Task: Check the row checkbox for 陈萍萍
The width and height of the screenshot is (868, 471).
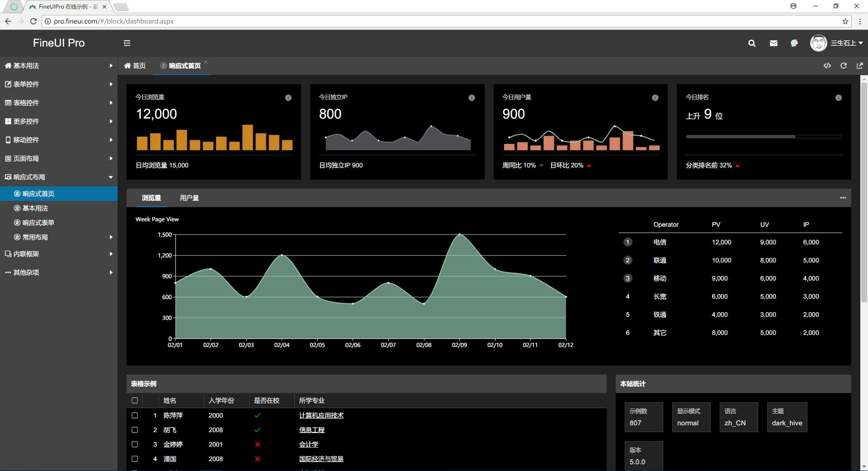Action: (135, 415)
